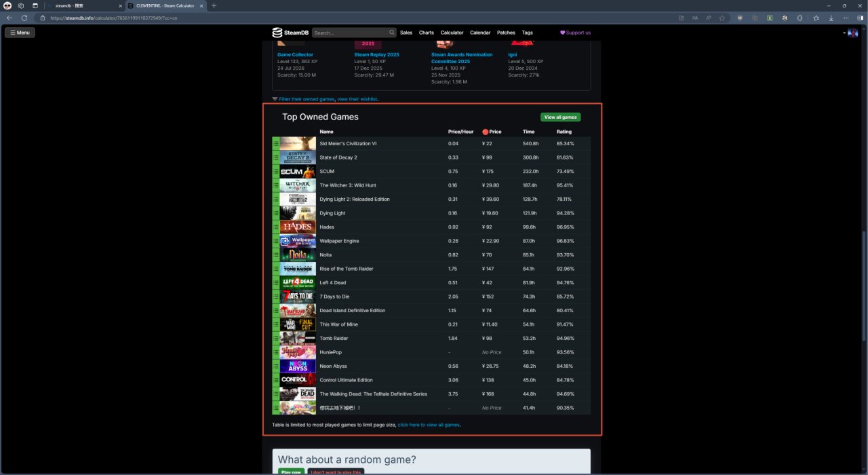Click the filter icon before Filter their owned games

(x=275, y=99)
